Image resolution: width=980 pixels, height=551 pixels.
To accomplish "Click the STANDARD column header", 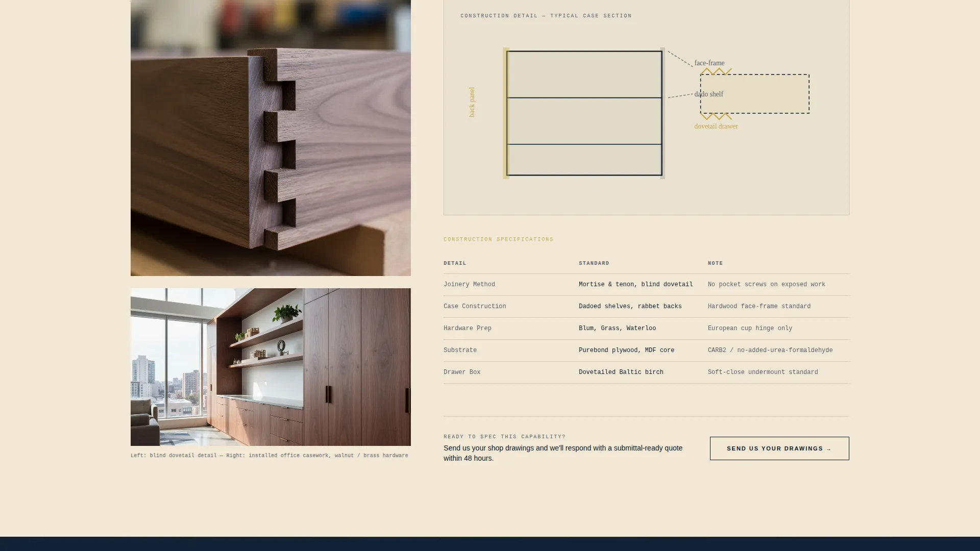I will [x=594, y=263].
